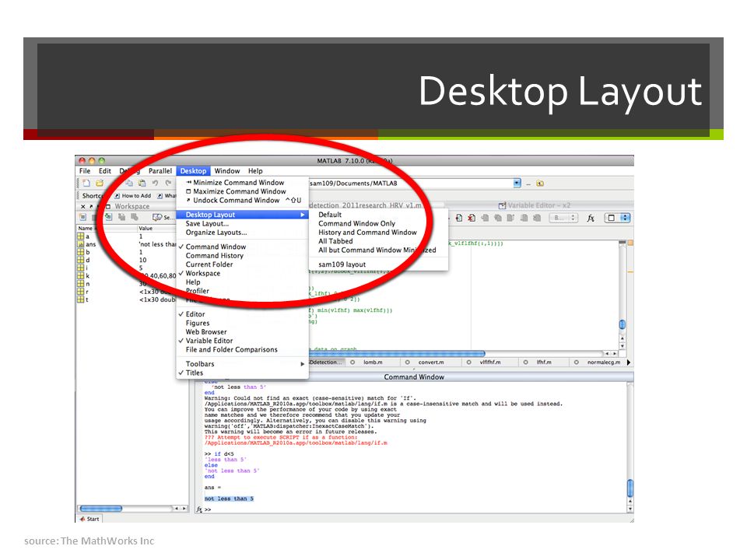The width and height of the screenshot is (747, 560).
Task: Open the Help menu in menu bar
Action: click(x=255, y=171)
